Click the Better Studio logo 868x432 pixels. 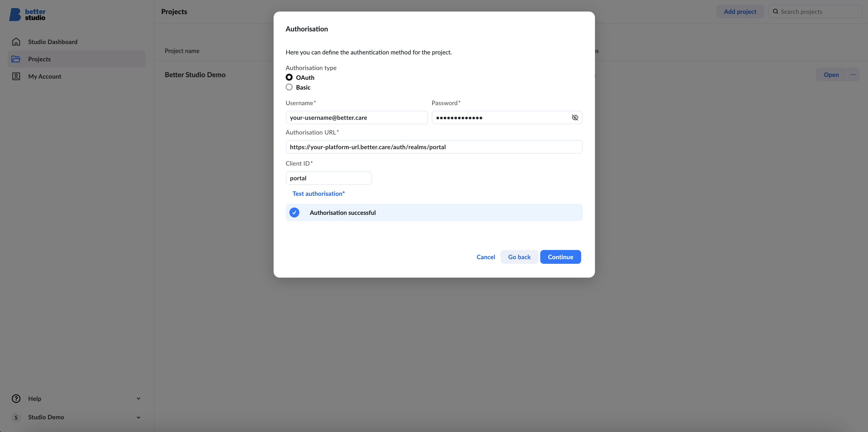27,14
